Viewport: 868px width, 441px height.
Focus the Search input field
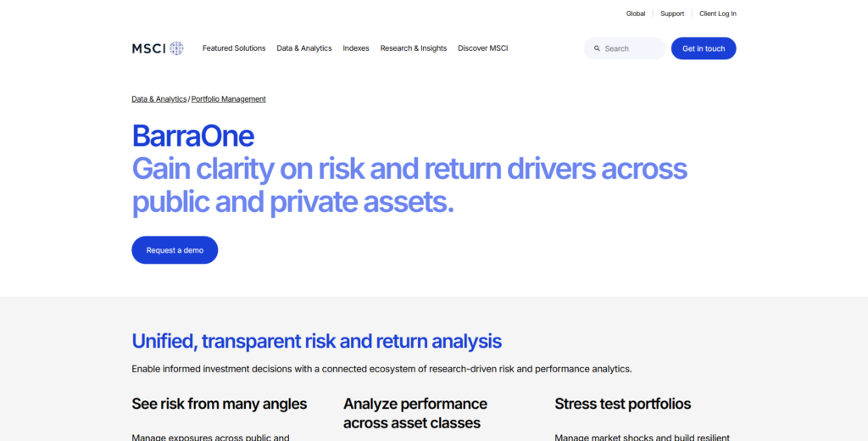(x=632, y=48)
